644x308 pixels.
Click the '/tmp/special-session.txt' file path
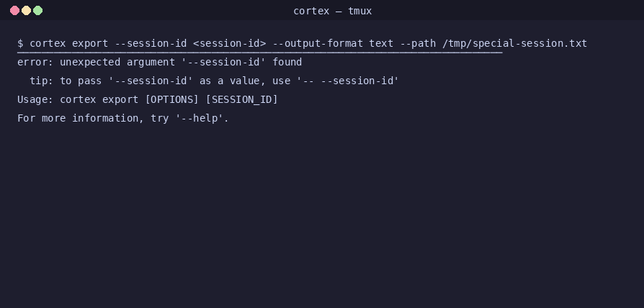514,43
